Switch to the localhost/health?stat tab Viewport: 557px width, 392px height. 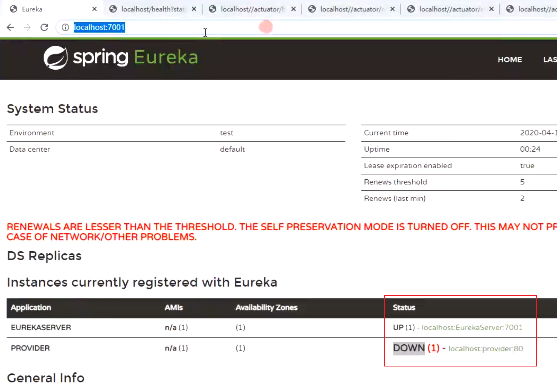(x=153, y=9)
